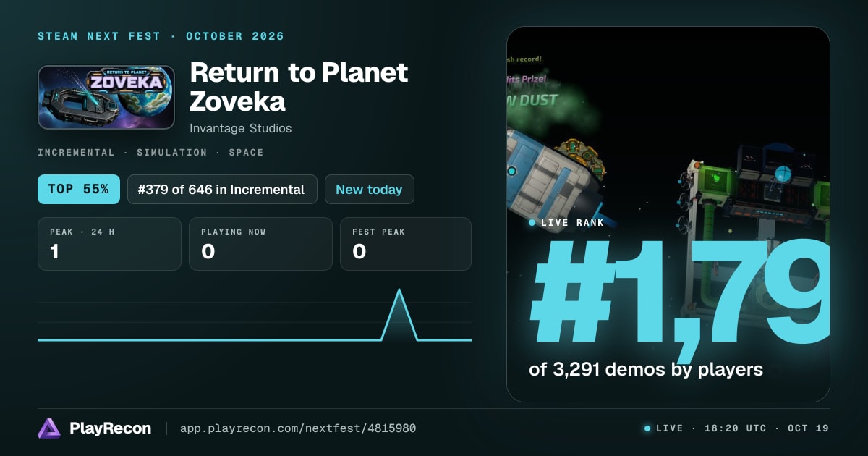
Task: Click the PEAK · 24 H stat card
Action: click(109, 244)
